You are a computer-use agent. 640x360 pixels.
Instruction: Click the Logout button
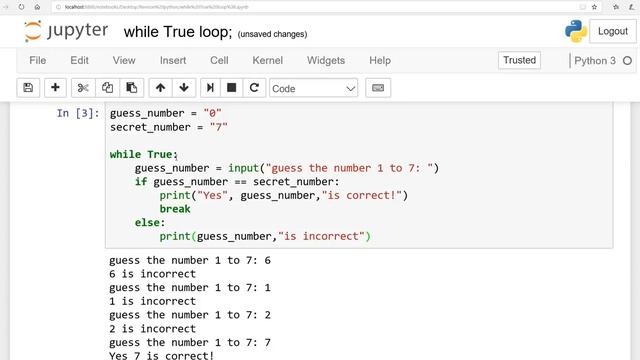click(613, 31)
